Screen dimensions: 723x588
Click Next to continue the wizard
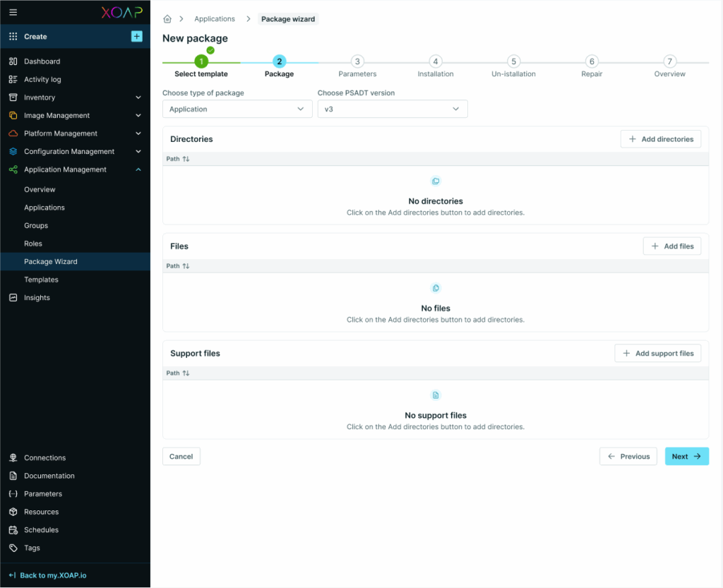coord(686,457)
